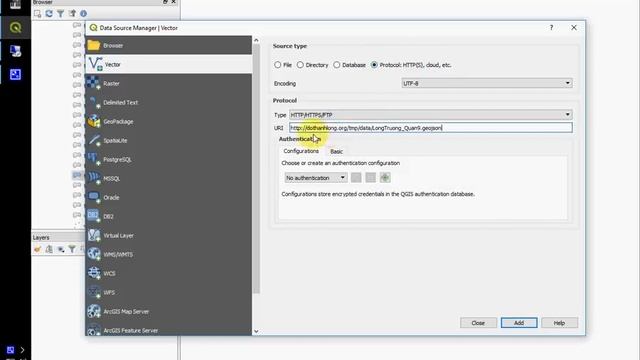This screenshot has height=360, width=640.
Task: Choose SpatiaLite in the source list
Action: point(169,140)
